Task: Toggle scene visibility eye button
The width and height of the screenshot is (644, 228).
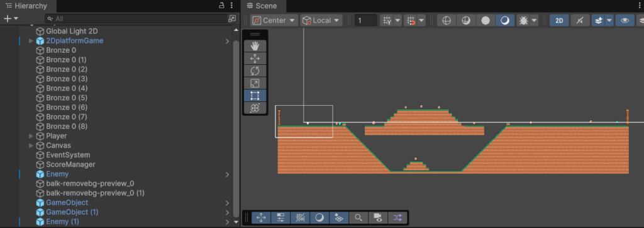Action: coord(625,20)
